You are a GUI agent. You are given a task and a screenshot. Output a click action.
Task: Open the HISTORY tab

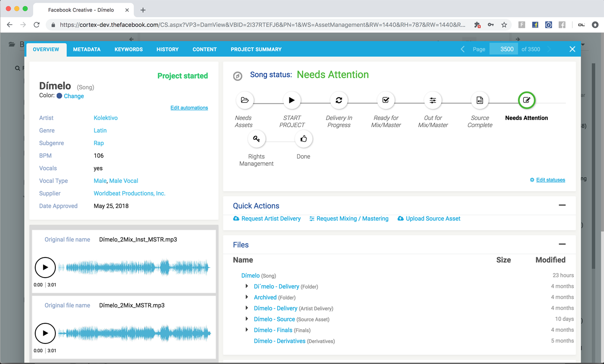point(168,49)
